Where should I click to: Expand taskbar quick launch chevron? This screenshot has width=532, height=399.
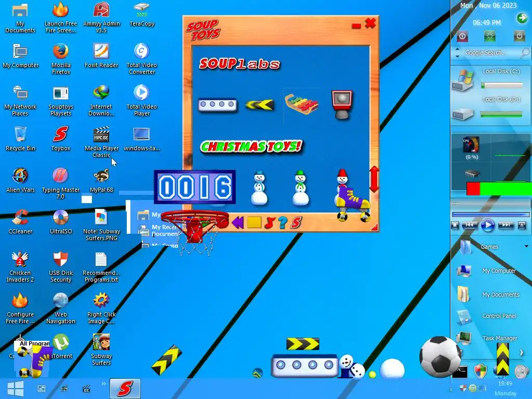103,384
